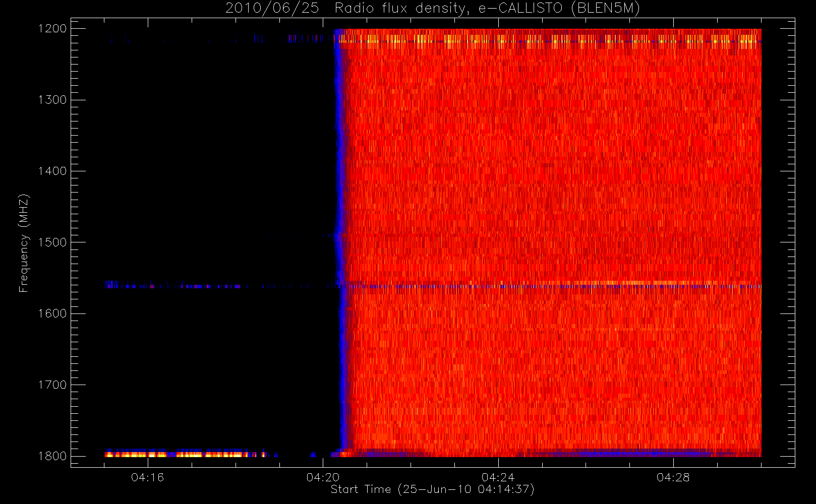
Task: Click the 'Start Time (25-Jun-10 04:14:37)' label
Action: click(x=432, y=489)
